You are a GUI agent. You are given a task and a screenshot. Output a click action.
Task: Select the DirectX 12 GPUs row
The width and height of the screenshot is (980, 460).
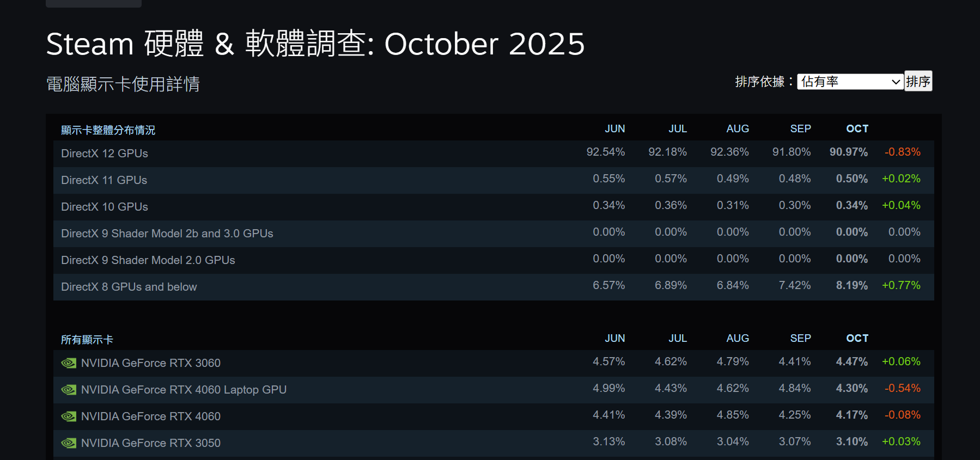(105, 154)
